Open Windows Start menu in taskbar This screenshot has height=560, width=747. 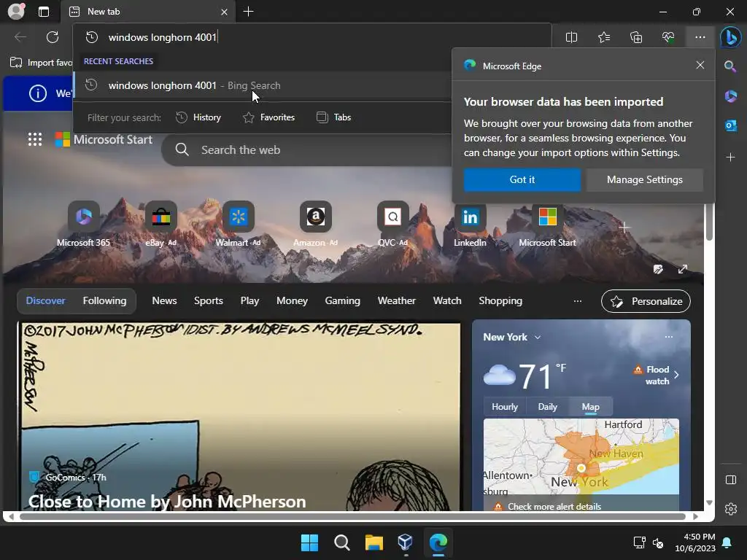coord(309,542)
